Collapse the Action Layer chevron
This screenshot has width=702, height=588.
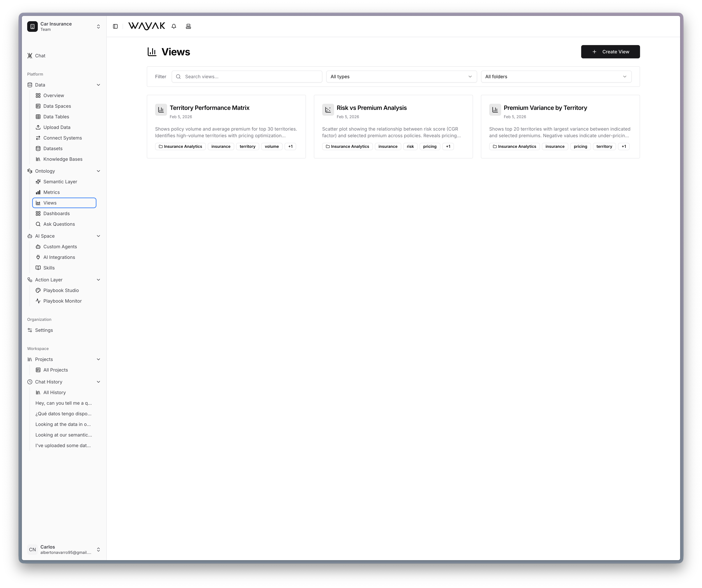98,280
